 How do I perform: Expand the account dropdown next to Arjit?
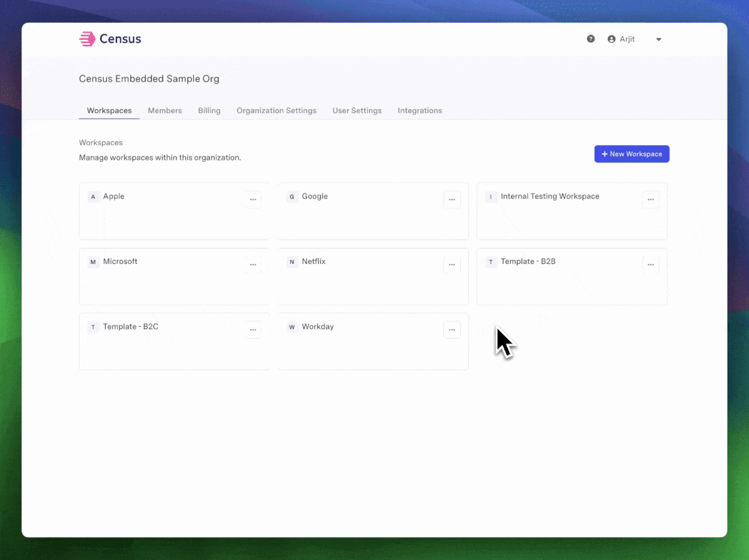tap(658, 39)
